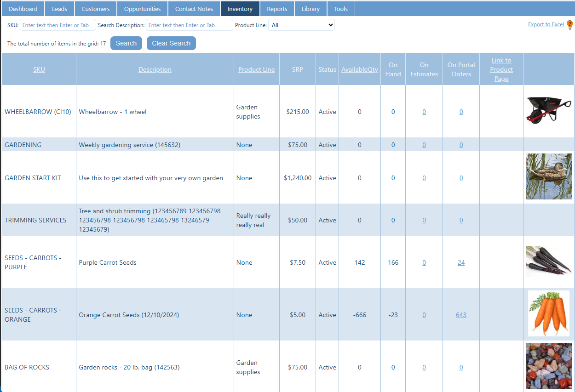
Task: Click the Link to Product Page column header
Action: [501, 69]
